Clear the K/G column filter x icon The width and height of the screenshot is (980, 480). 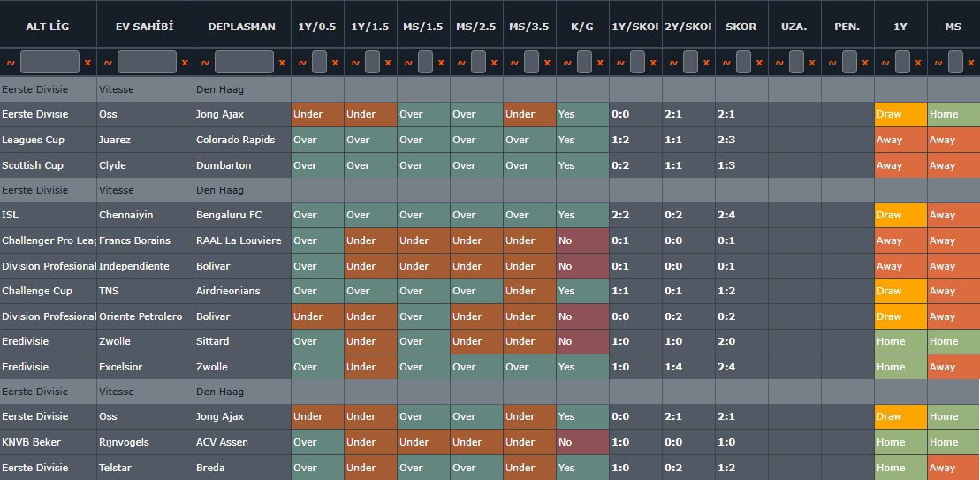[x=600, y=63]
